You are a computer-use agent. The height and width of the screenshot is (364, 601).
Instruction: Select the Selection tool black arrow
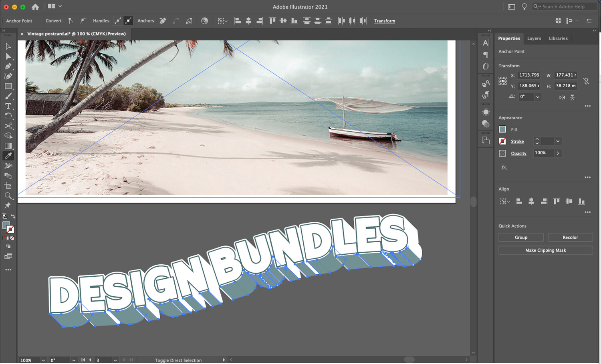point(8,46)
